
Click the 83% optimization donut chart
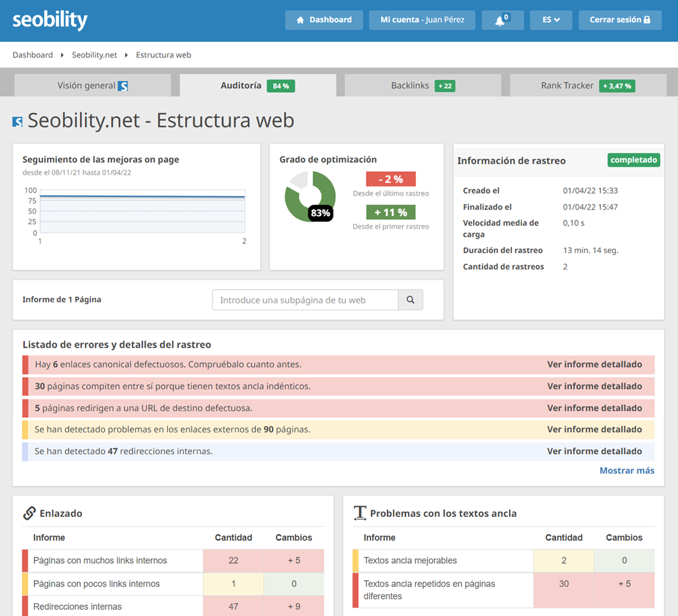(309, 197)
